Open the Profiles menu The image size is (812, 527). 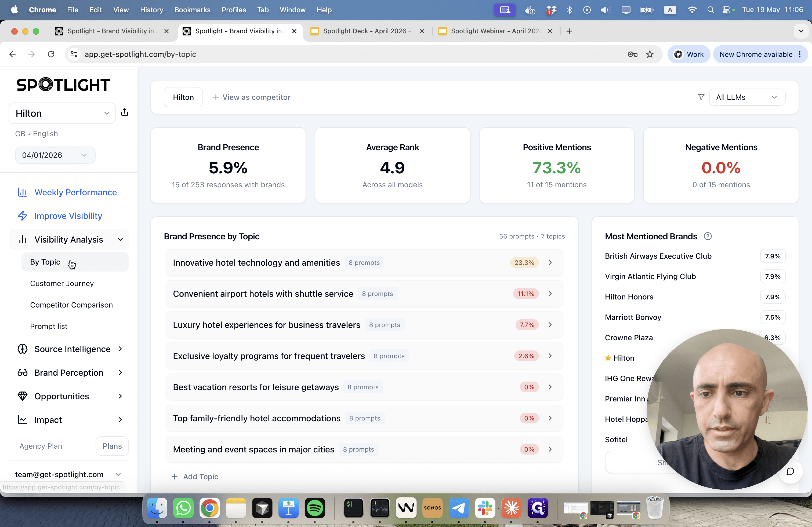click(x=234, y=10)
